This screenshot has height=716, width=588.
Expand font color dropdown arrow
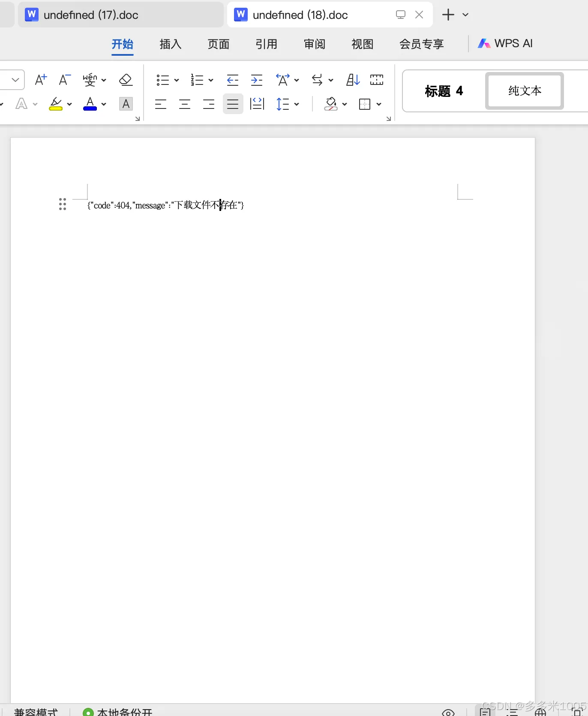click(104, 104)
